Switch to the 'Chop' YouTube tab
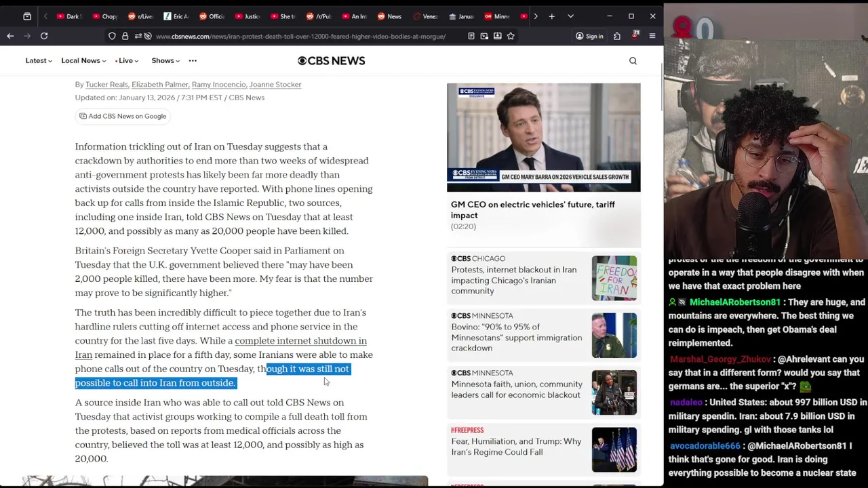Image resolution: width=868 pixels, height=488 pixels. (x=105, y=16)
